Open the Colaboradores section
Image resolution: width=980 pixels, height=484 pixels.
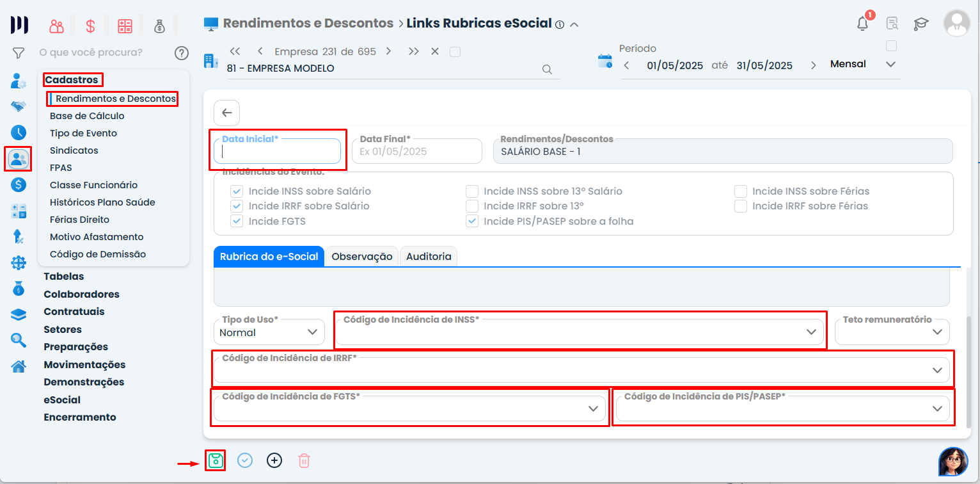coord(81,294)
